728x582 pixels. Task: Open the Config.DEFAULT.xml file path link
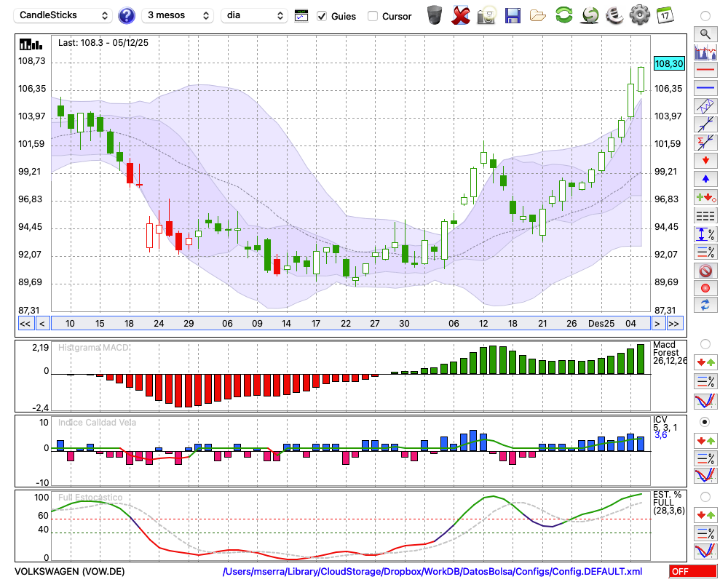(x=432, y=572)
